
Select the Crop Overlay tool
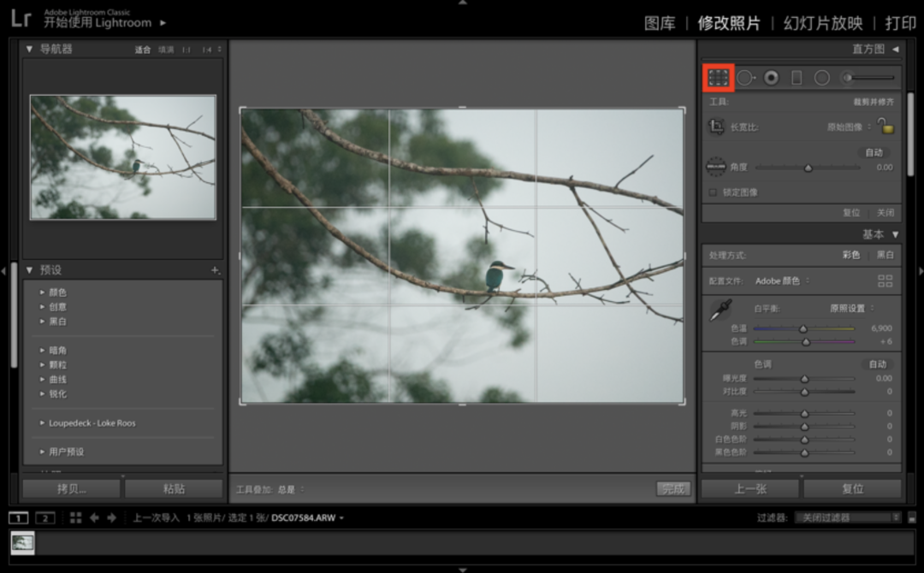[x=718, y=78]
